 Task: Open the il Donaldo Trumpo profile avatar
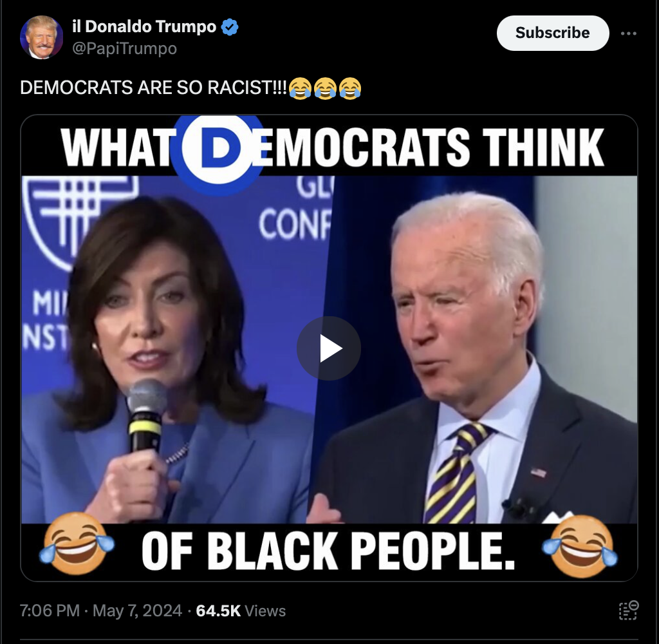pyautogui.click(x=41, y=37)
